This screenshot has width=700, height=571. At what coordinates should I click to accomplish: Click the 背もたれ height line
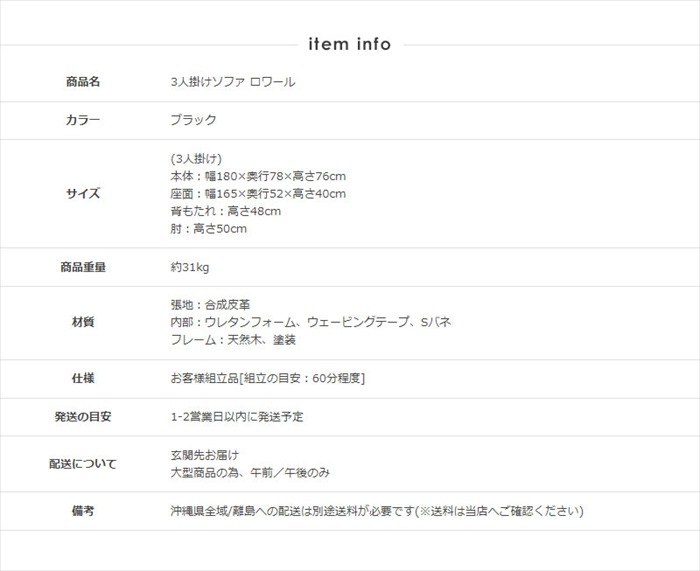point(226,211)
